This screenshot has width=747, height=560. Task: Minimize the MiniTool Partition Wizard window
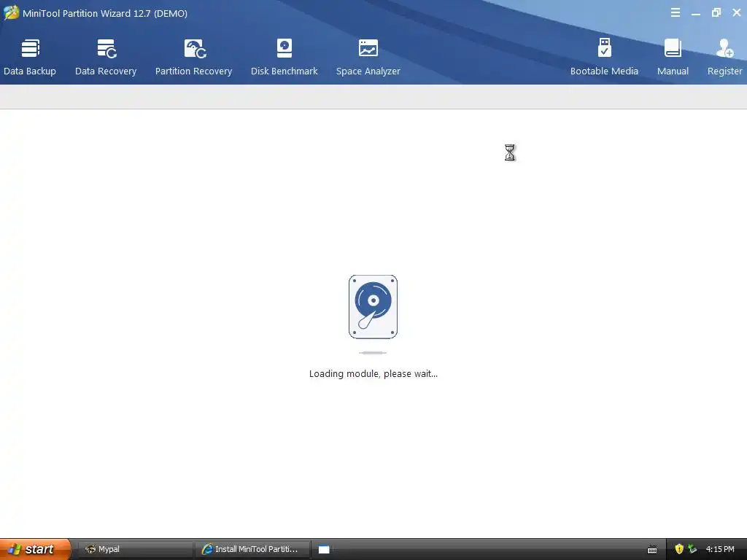pyautogui.click(x=695, y=13)
